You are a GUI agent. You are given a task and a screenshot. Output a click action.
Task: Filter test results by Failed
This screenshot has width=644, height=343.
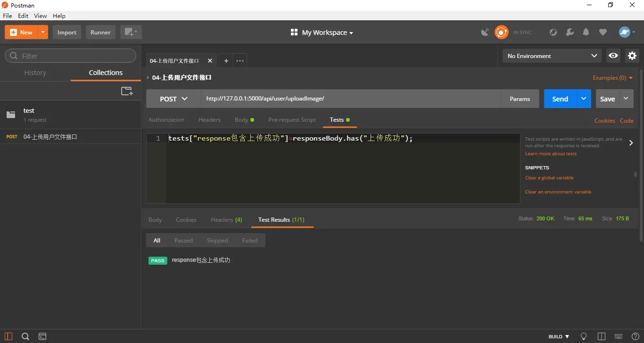[250, 241]
